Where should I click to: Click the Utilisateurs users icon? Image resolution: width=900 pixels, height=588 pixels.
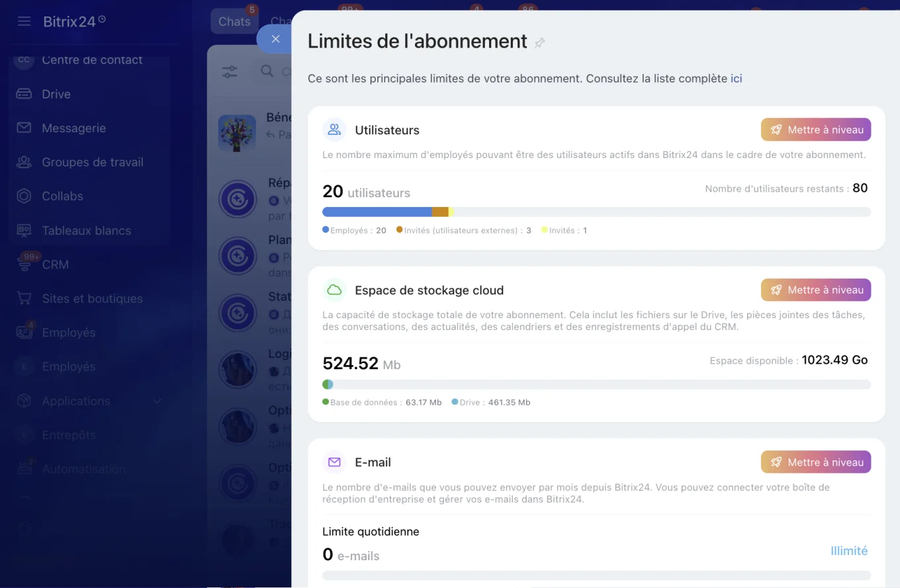click(334, 130)
